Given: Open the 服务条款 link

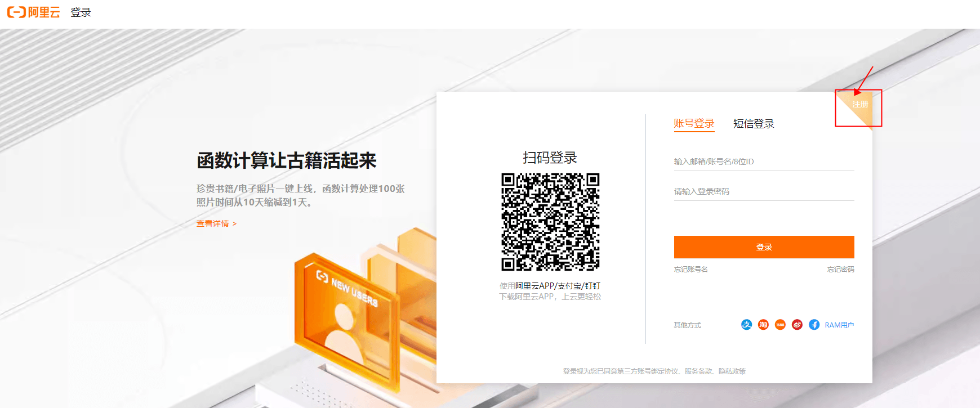Looking at the screenshot, I should [x=698, y=371].
